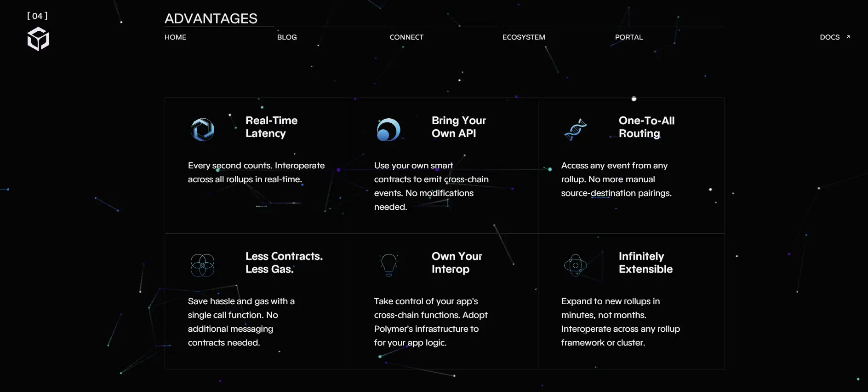Open the Docs link
This screenshot has height=392, width=868.
coord(829,37)
